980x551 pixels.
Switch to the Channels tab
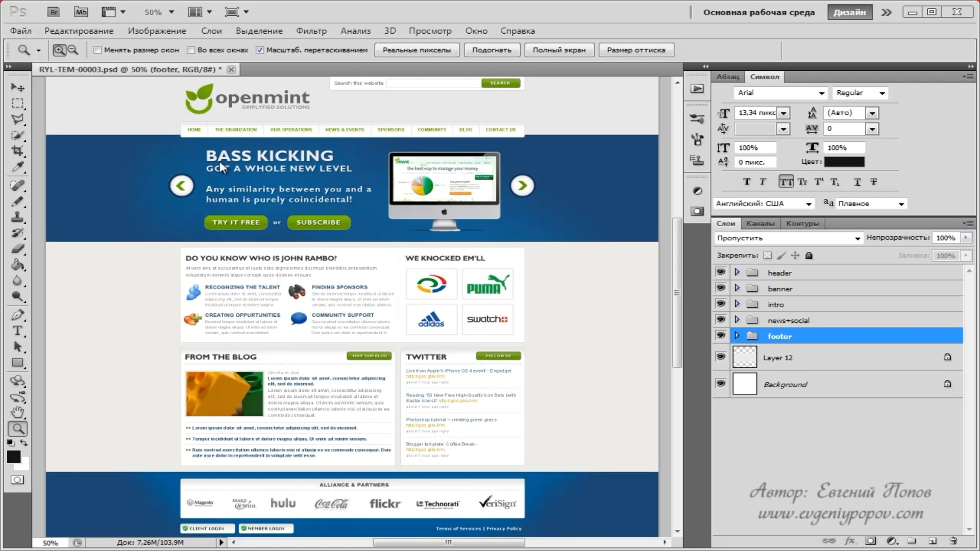click(x=760, y=223)
